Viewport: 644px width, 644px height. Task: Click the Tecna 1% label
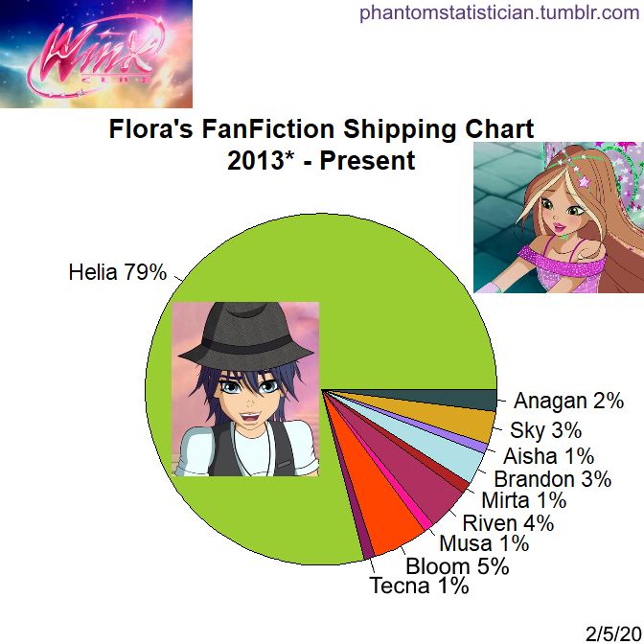click(x=420, y=586)
